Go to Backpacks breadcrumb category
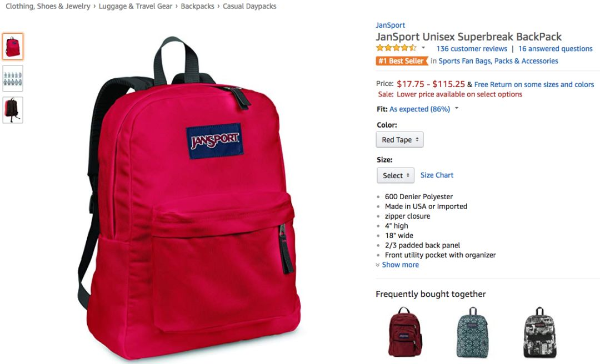Screen dimensions: 600x364 pyautogui.click(x=197, y=6)
